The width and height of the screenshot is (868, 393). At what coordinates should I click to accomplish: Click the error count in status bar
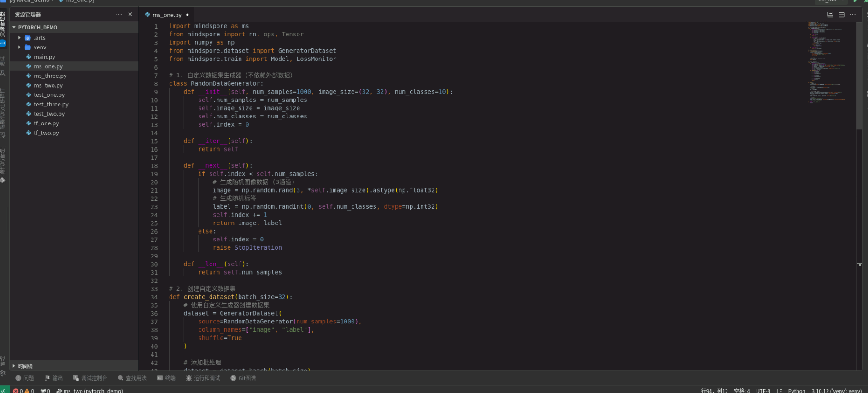(x=18, y=391)
